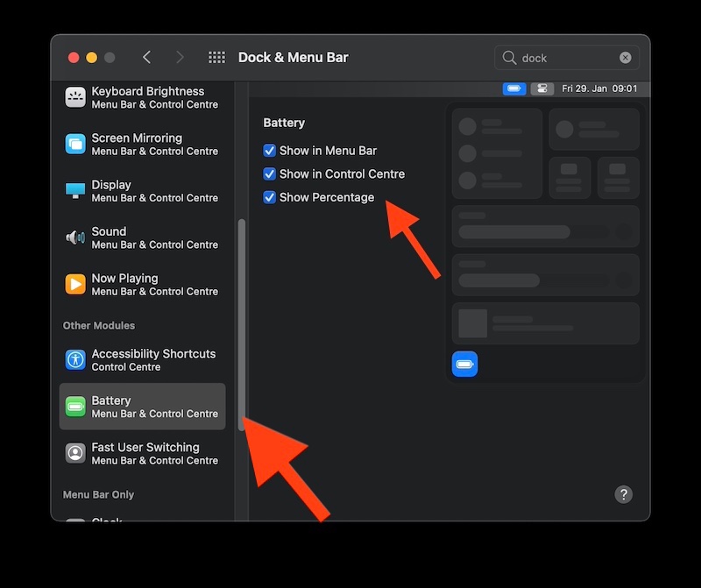
Task: Select Keyboard Brightness in the sidebar
Action: [x=142, y=97]
